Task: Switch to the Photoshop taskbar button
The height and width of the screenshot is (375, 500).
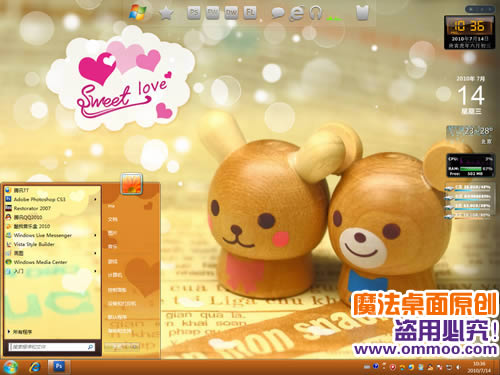Action: click(x=59, y=367)
